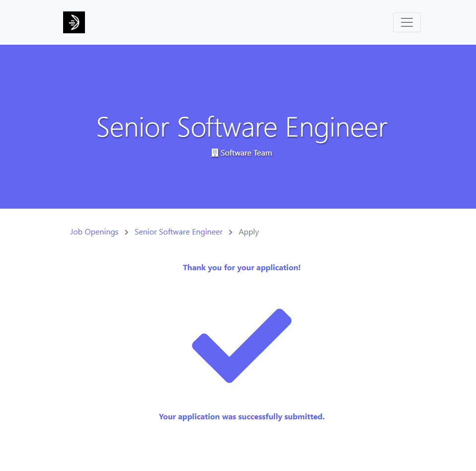
Task: Click the empty navbar space between logo and menu
Action: pos(238,22)
